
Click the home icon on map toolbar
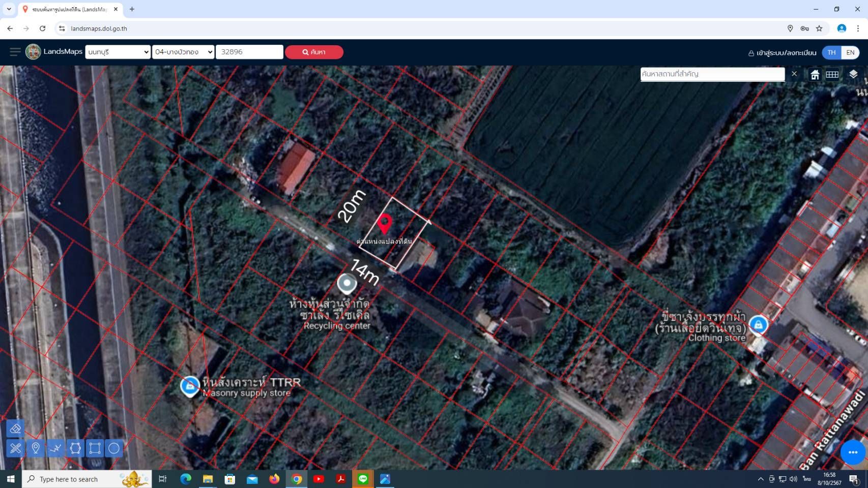(815, 75)
